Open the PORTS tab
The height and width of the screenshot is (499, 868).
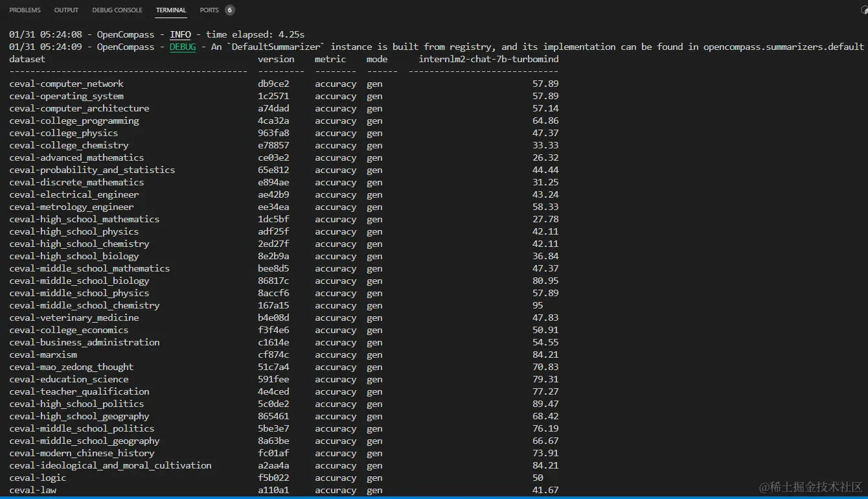[x=209, y=10]
